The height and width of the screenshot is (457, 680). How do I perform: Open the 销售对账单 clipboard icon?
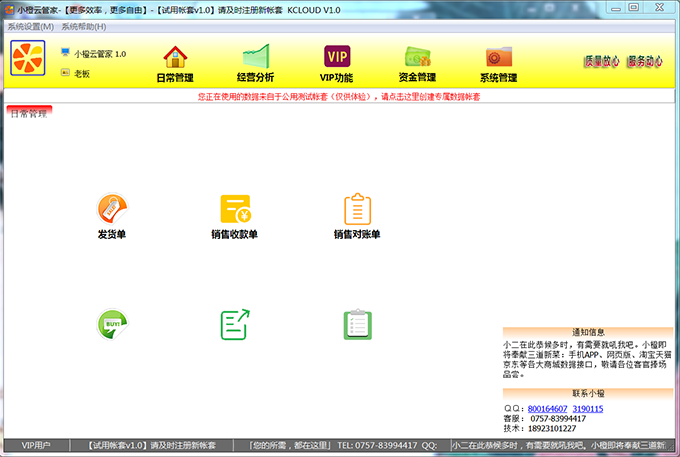pyautogui.click(x=357, y=209)
